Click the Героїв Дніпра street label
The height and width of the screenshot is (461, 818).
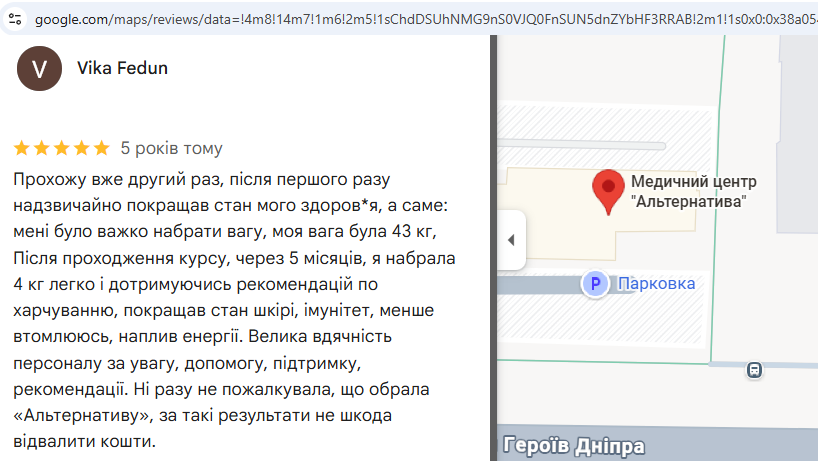click(x=574, y=446)
